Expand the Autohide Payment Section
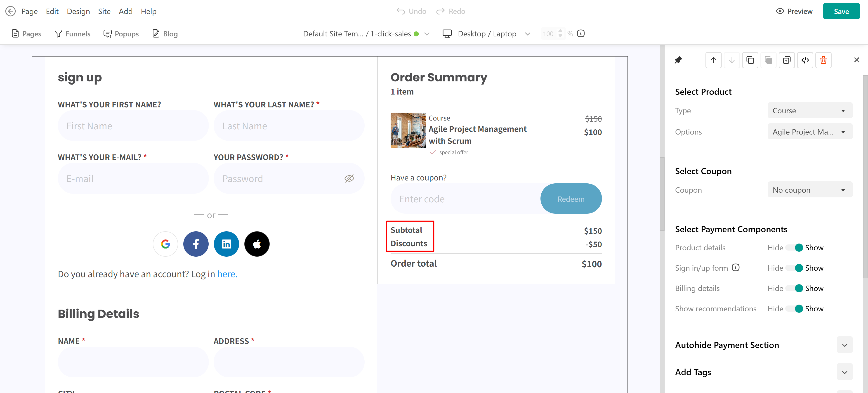868x393 pixels. point(844,345)
